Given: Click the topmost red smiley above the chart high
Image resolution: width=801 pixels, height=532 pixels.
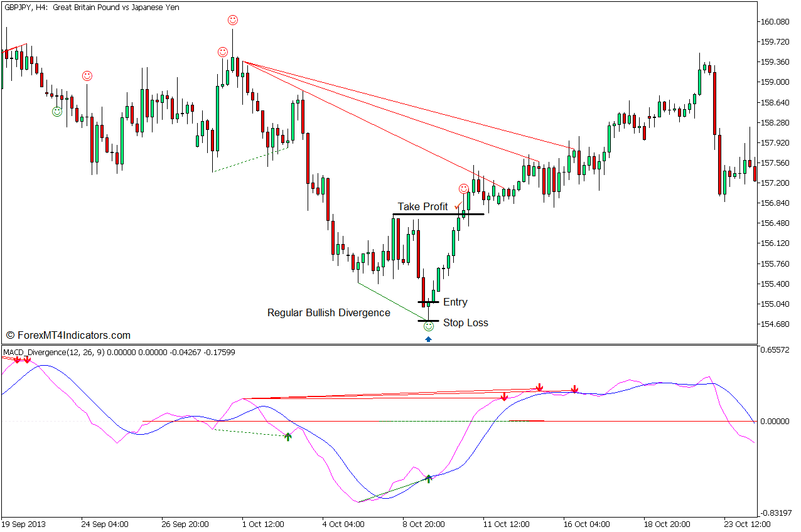Looking at the screenshot, I should coord(233,20).
